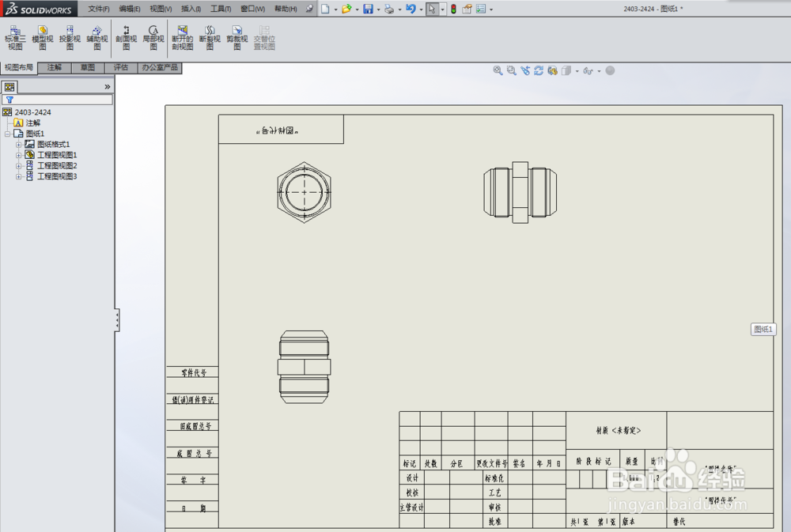Create a Section View (剖面视图)
791x532 pixels.
coord(126,36)
